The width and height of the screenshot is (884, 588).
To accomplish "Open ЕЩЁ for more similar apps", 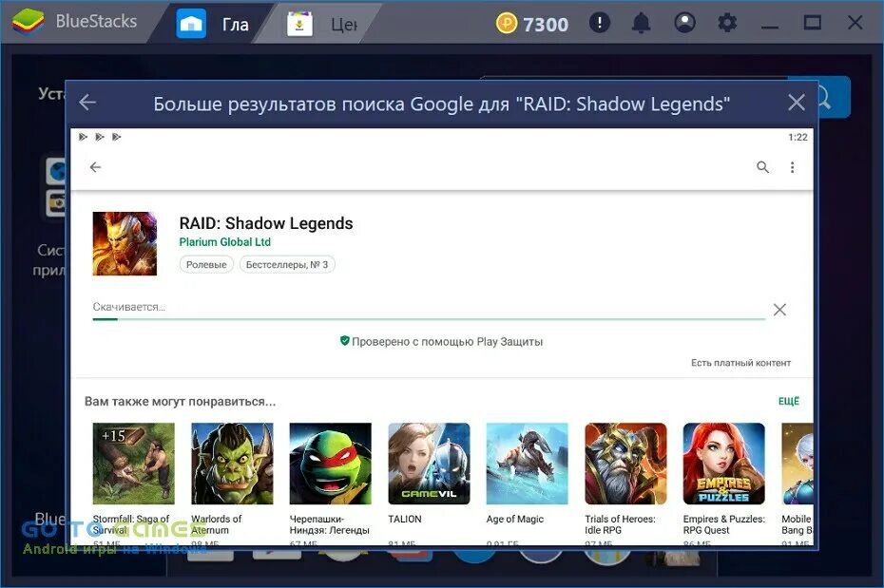I will pyautogui.click(x=789, y=401).
